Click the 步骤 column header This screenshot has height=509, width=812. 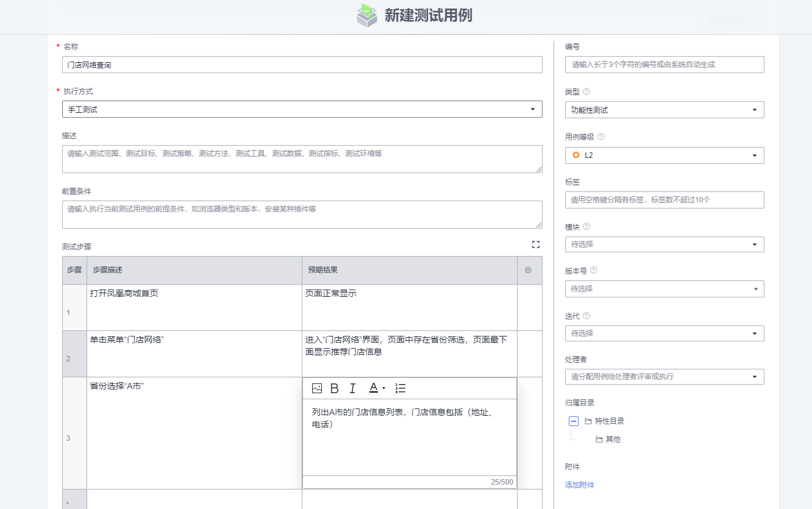tap(74, 270)
